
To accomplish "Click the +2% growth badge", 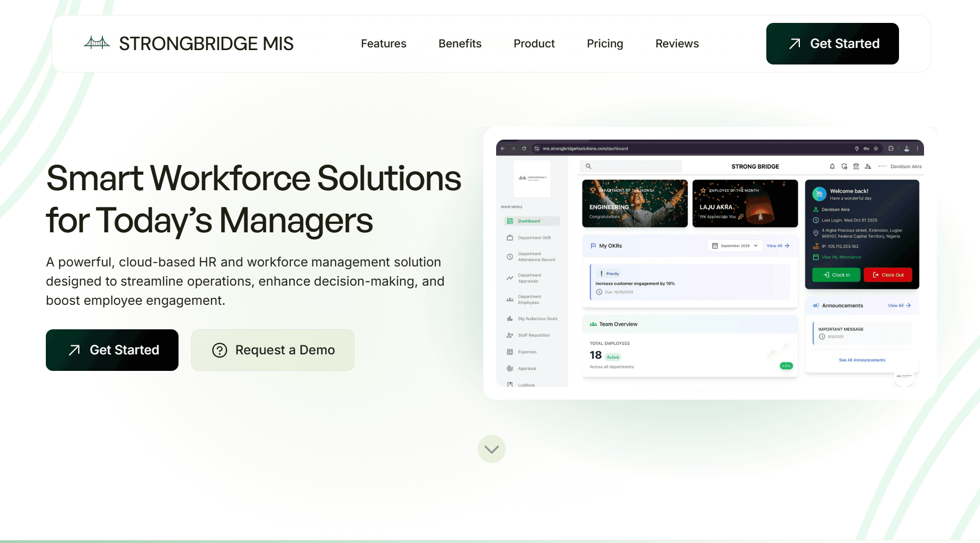I will 786,366.
